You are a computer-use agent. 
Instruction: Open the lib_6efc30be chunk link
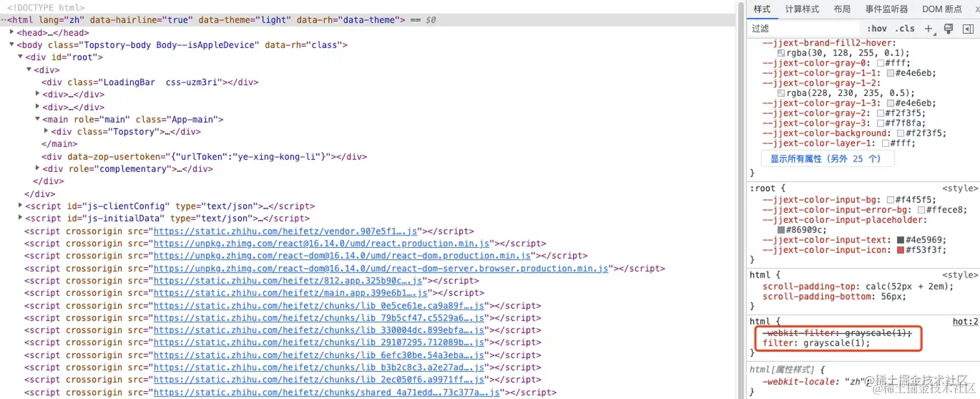[319, 356]
